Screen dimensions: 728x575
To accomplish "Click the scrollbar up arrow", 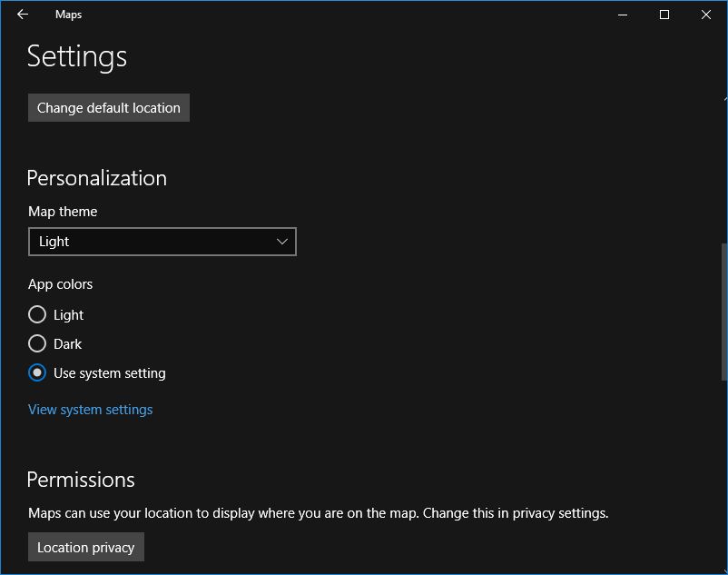I will [x=725, y=98].
